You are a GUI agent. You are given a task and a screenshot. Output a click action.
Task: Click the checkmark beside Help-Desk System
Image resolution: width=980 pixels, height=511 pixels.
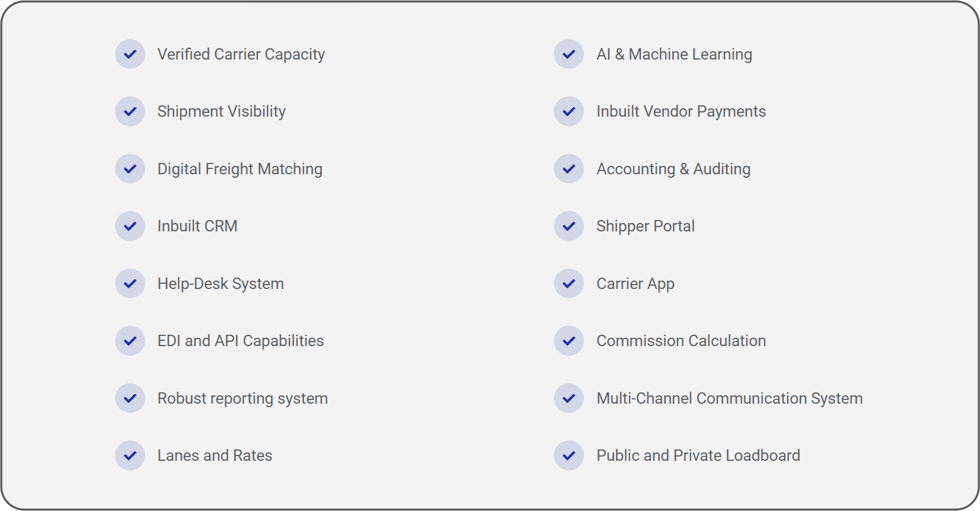130,284
